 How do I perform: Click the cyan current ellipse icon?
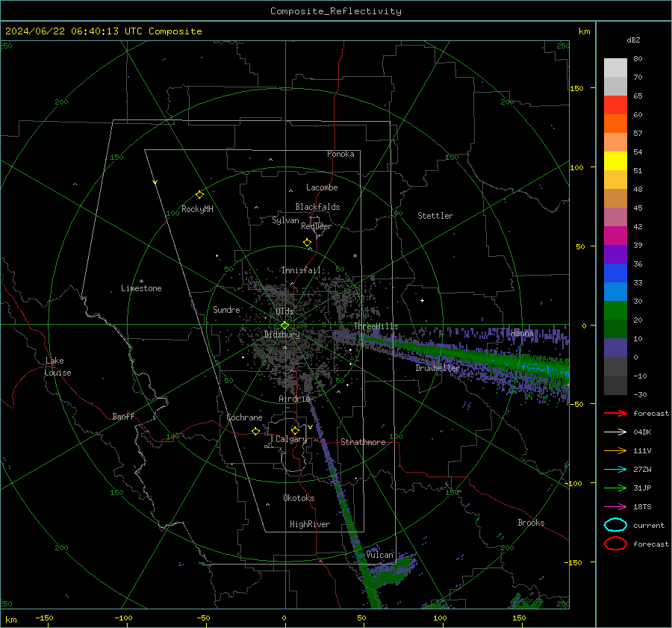point(615,525)
